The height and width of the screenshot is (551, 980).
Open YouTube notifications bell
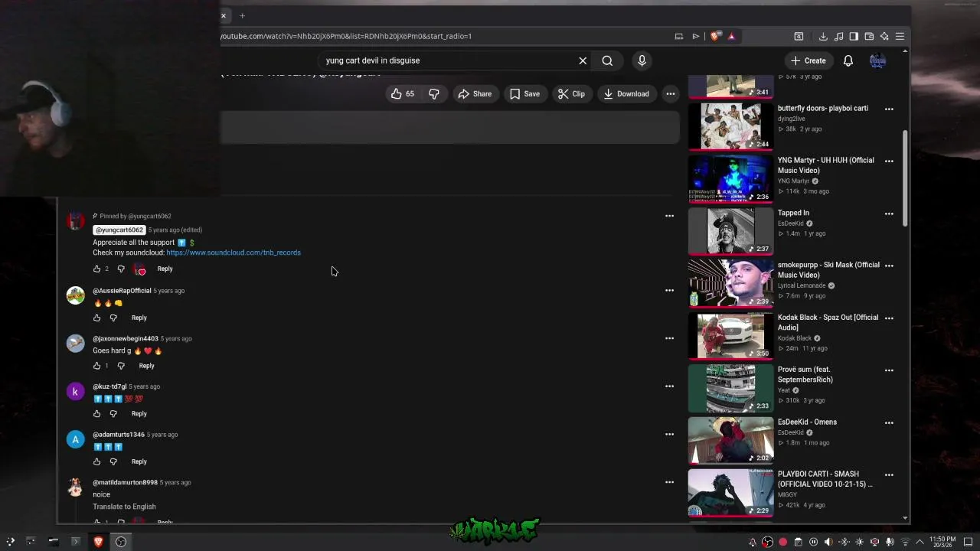[848, 60]
